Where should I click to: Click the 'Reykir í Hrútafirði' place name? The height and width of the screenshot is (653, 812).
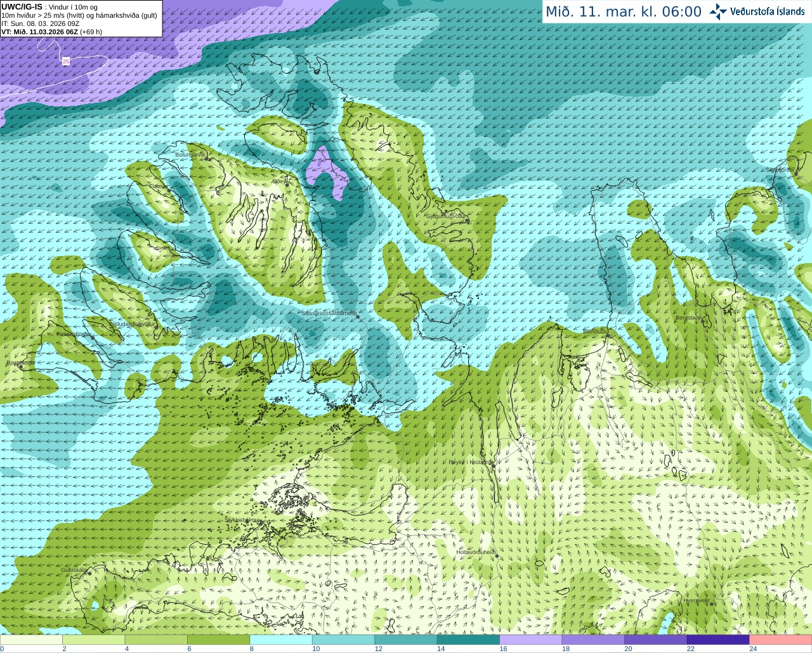[470, 462]
